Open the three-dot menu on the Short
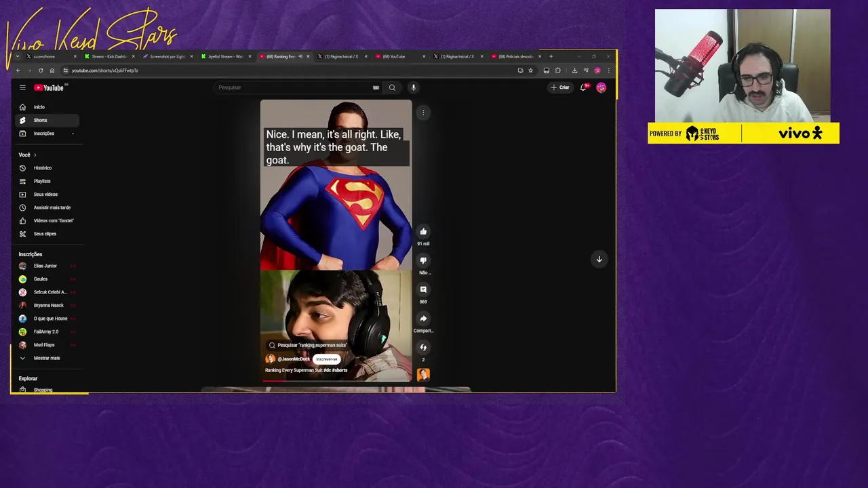The image size is (868, 488). 423,113
